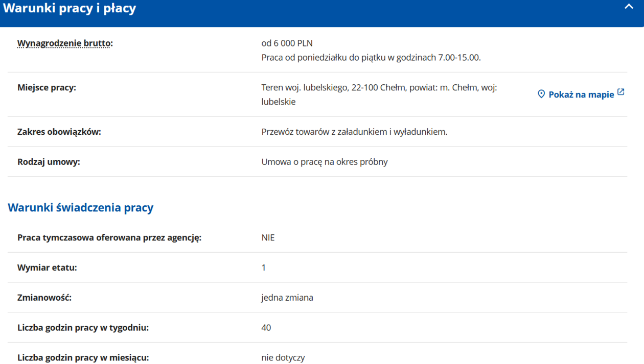Click the Liczba godzin pracy w tygodniu label
644x364 pixels.
click(x=83, y=328)
